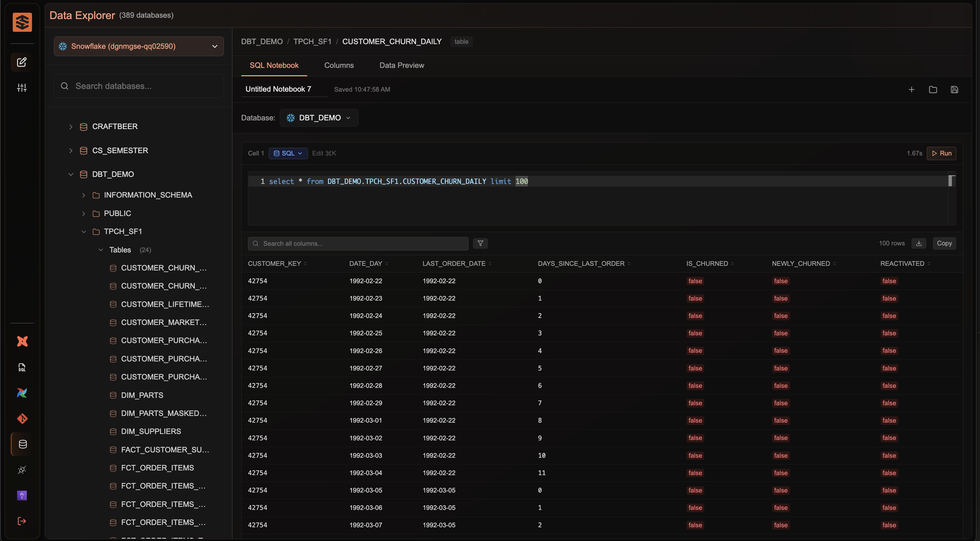Viewport: 980px width, 541px height.
Task: Open the sliders settings icon in sidebar
Action: pos(22,88)
